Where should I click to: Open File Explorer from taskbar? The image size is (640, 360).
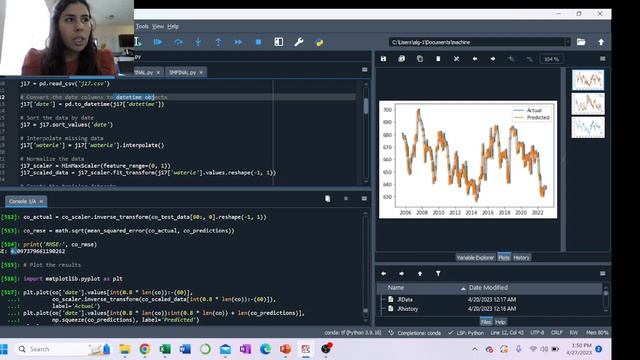[x=125, y=349]
